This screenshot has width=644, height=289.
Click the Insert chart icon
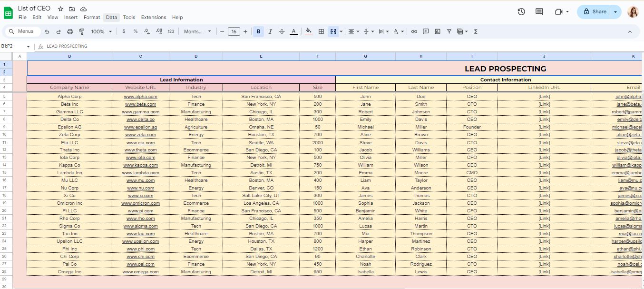[437, 31]
